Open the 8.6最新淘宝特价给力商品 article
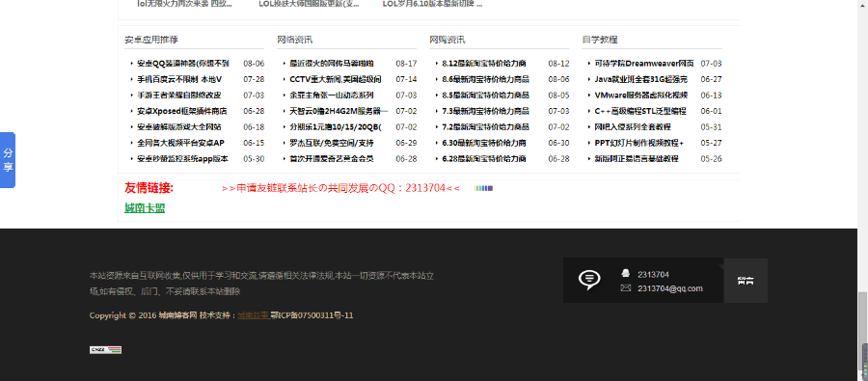The width and height of the screenshot is (868, 381). tap(485, 79)
